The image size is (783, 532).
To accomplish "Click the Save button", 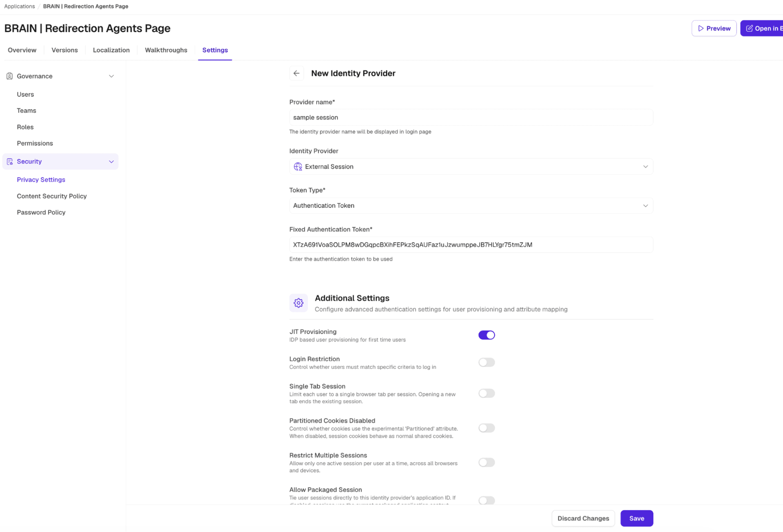I will coord(637,519).
